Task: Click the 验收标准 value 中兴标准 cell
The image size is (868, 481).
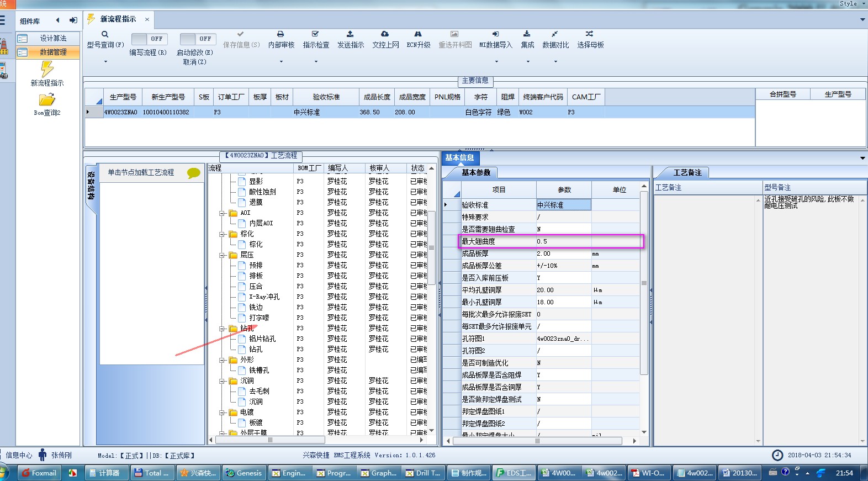Action: click(563, 205)
